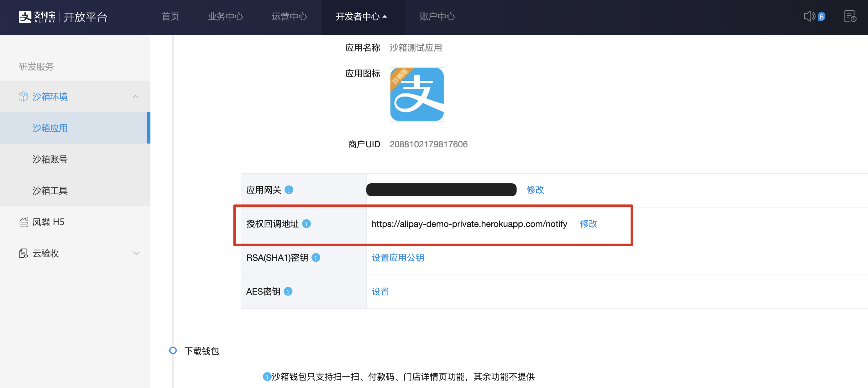
Task: Click the info icon next to 应用网关
Action: [289, 190]
